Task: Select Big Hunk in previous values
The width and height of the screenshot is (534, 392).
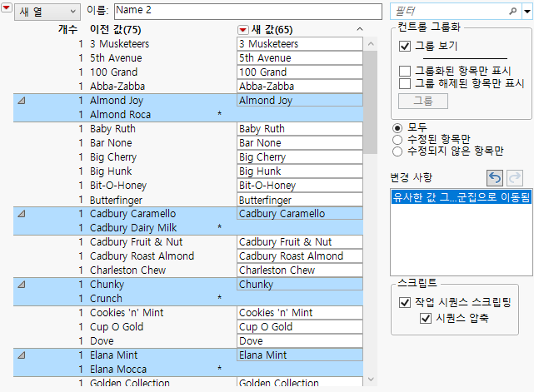Action: 111,171
